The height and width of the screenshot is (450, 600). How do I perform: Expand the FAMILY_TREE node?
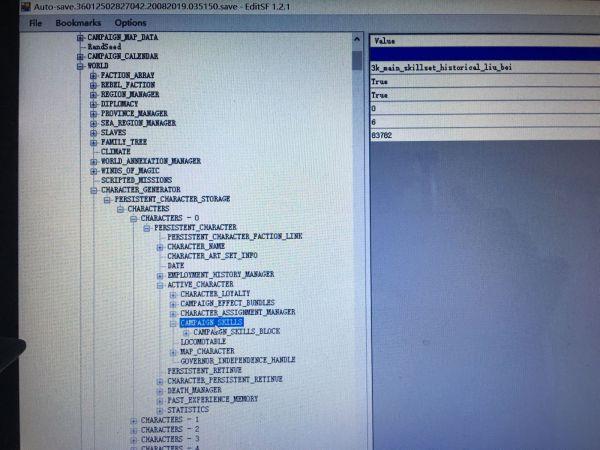(x=92, y=142)
